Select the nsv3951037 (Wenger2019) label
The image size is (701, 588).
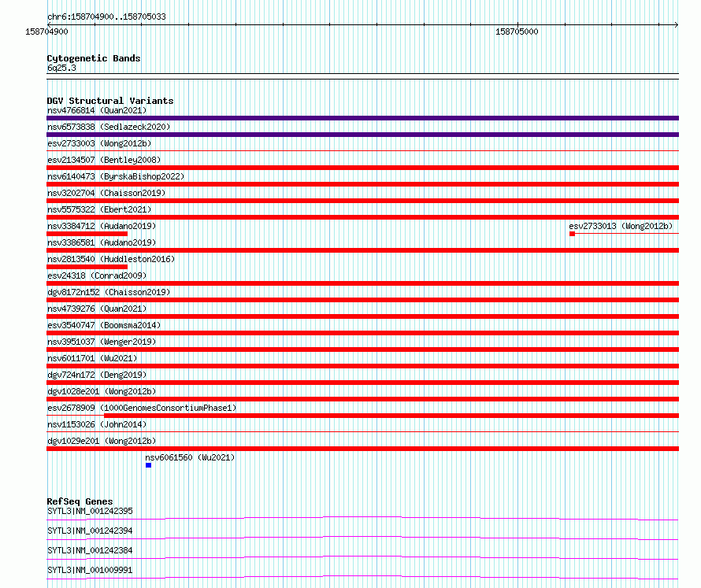point(102,342)
